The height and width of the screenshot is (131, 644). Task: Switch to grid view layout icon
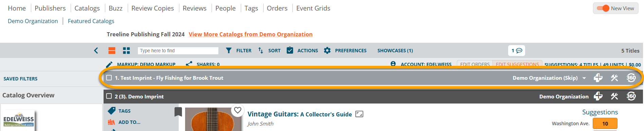[126, 51]
